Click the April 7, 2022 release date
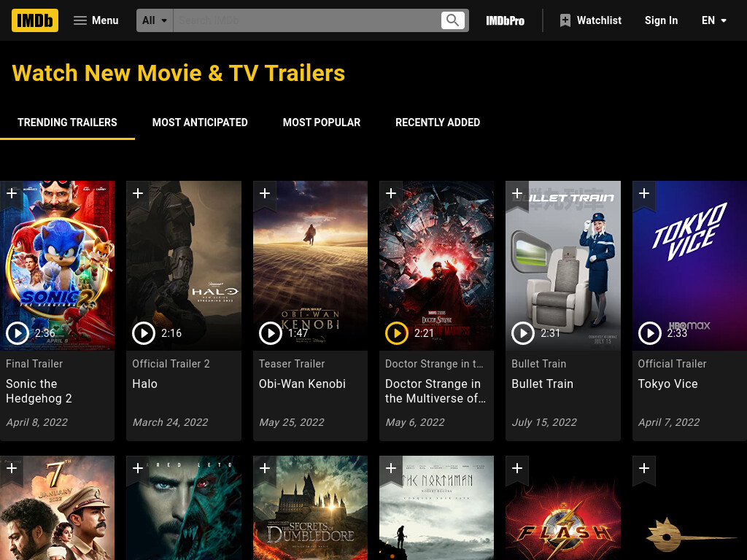The image size is (747, 560). 669,422
